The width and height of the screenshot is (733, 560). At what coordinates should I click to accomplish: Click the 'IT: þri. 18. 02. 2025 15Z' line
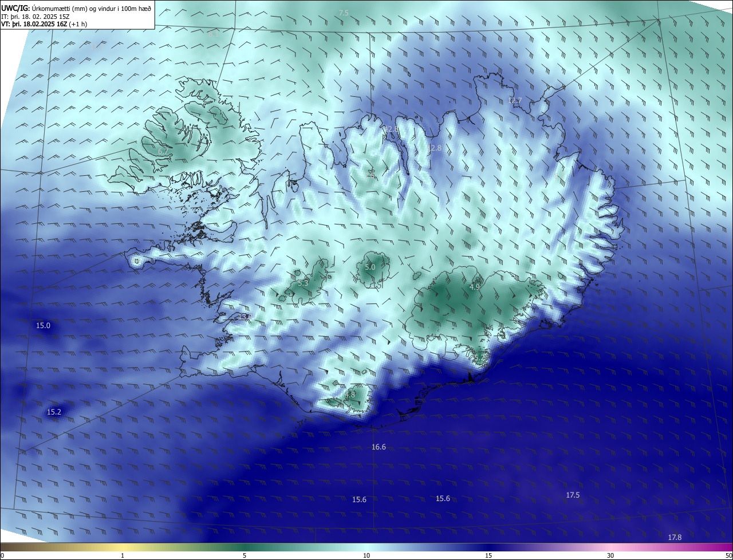coord(36,17)
